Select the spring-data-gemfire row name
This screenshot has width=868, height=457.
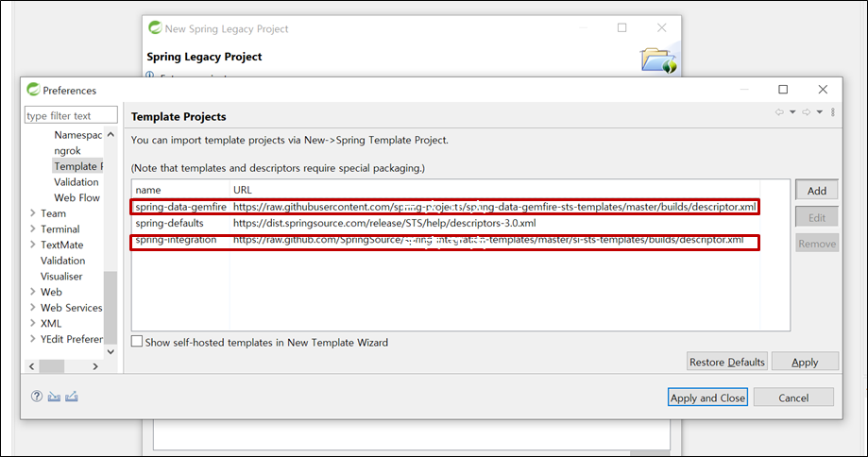click(x=181, y=207)
